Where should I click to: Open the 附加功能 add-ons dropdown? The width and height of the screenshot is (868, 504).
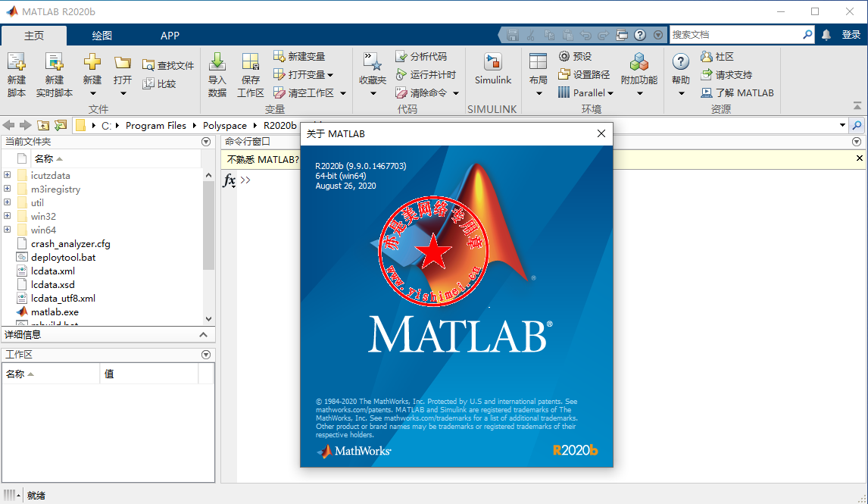pyautogui.click(x=639, y=93)
